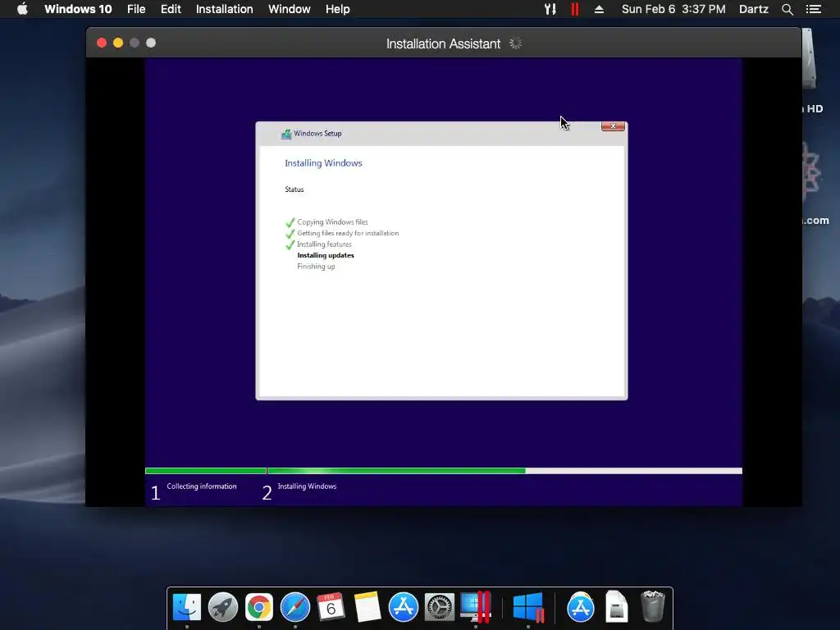Click the Copying Windows files checkmark

[290, 222]
